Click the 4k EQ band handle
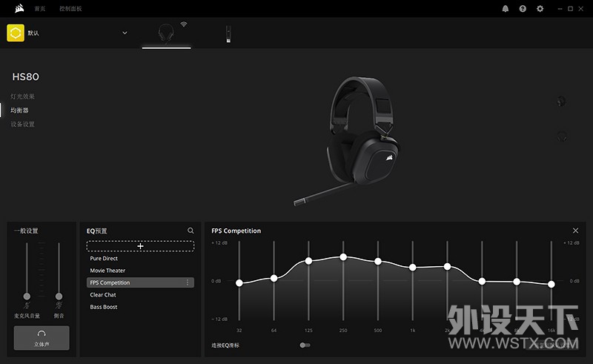The width and height of the screenshot is (593, 364). point(482,281)
